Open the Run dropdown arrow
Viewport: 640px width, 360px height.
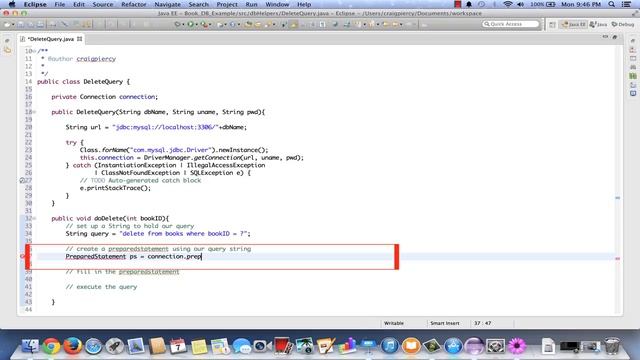point(196,24)
